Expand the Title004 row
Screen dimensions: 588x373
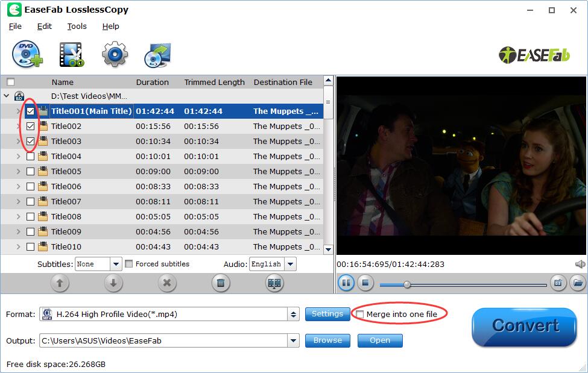pyautogui.click(x=18, y=156)
